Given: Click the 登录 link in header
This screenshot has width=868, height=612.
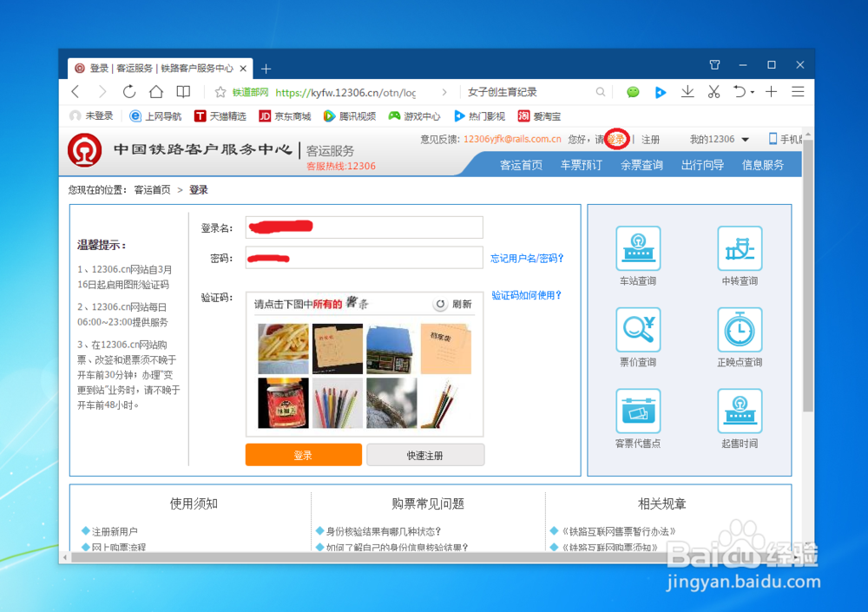Looking at the screenshot, I should pyautogui.click(x=616, y=139).
